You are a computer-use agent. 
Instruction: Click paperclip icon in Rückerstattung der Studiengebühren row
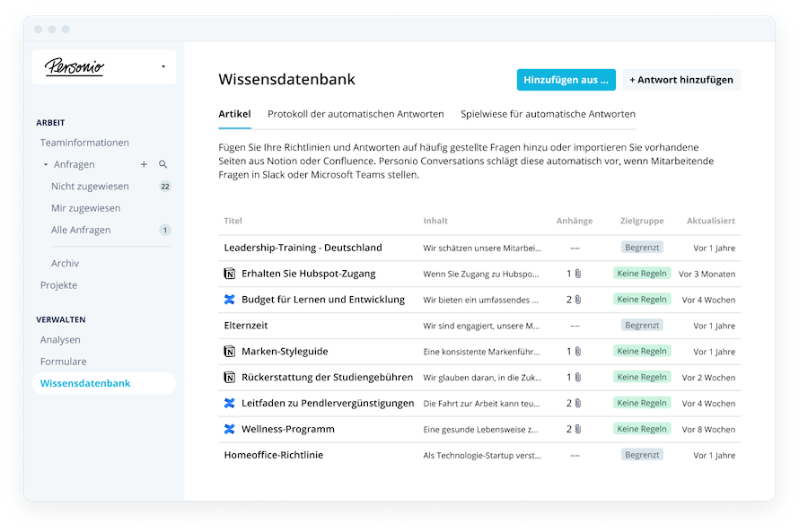[578, 377]
